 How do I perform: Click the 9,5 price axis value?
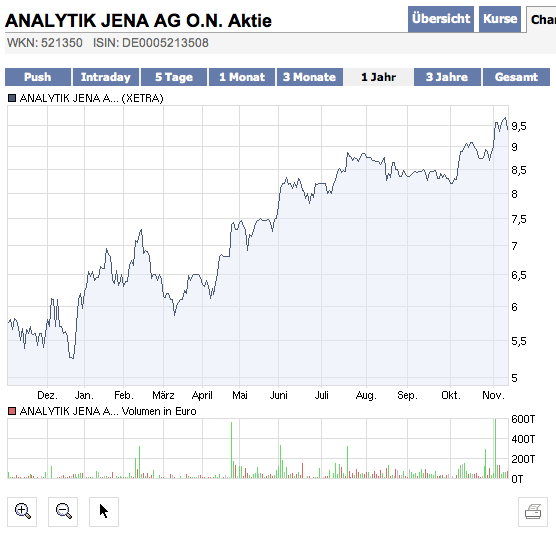point(519,126)
